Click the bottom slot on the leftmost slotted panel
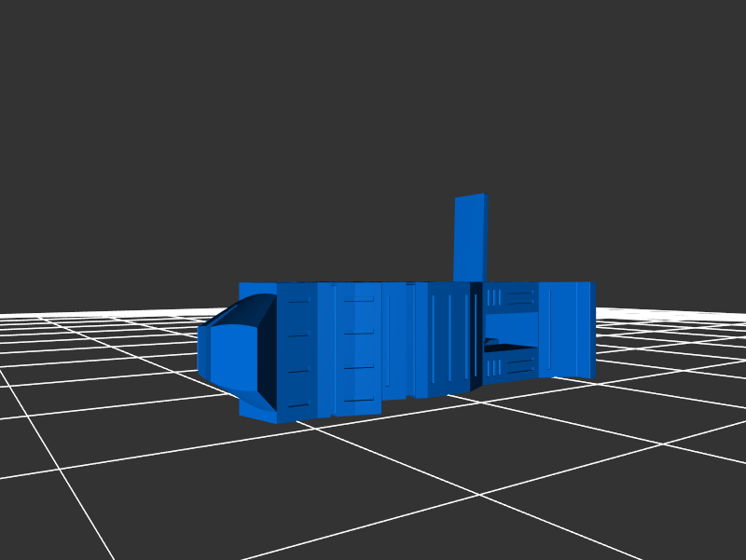 (298, 405)
